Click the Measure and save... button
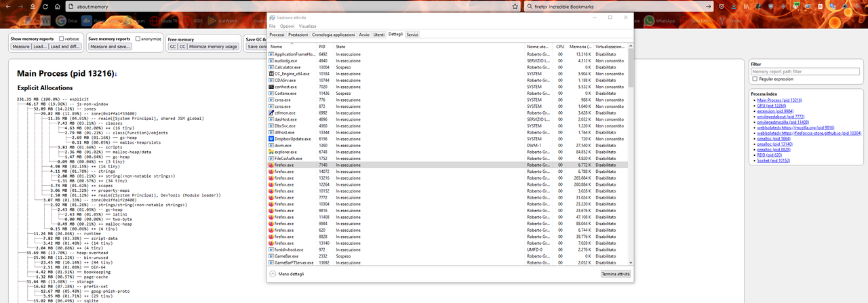The height and width of the screenshot is (303, 868). tap(111, 47)
